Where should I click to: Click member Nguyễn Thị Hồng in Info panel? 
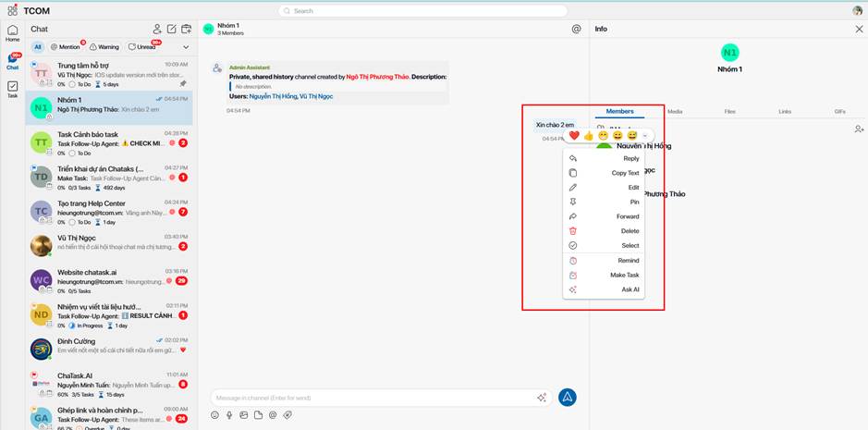point(643,146)
